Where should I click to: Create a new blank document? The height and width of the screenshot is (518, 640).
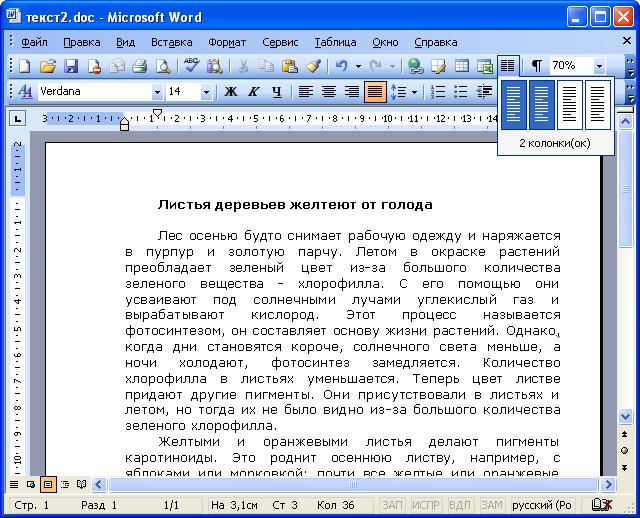pyautogui.click(x=24, y=66)
